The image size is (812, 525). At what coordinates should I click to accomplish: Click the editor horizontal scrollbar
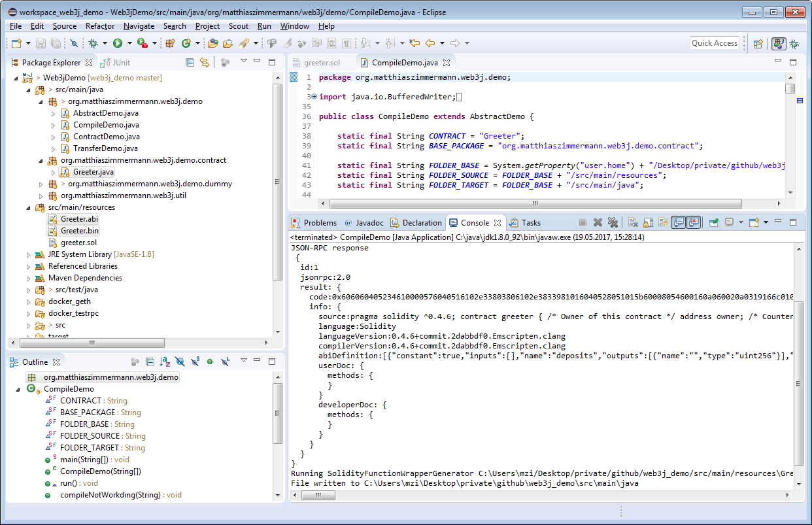pos(535,203)
